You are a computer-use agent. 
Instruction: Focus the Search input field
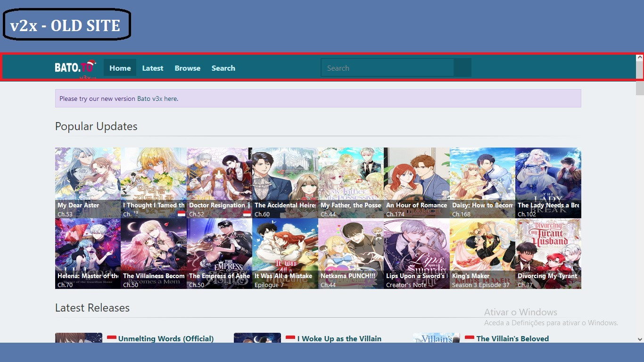point(387,68)
